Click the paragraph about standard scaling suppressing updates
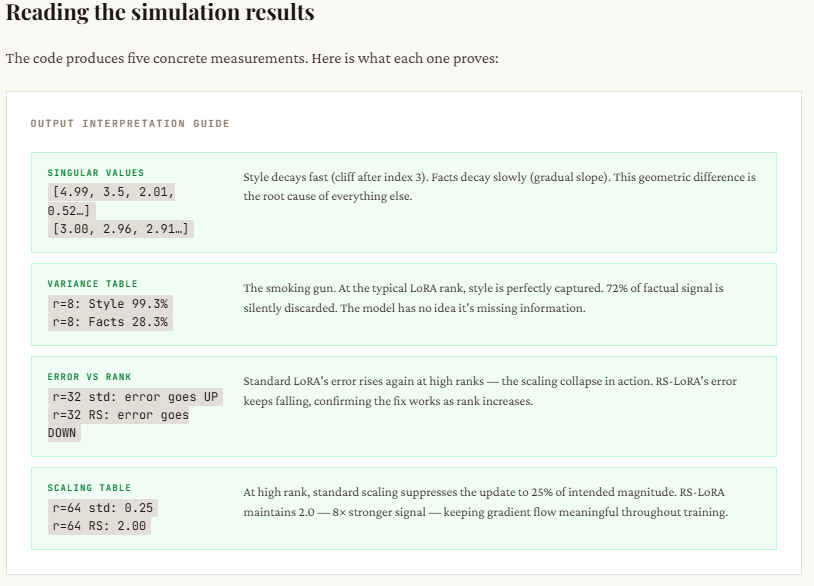This screenshot has width=814, height=586. 485,502
